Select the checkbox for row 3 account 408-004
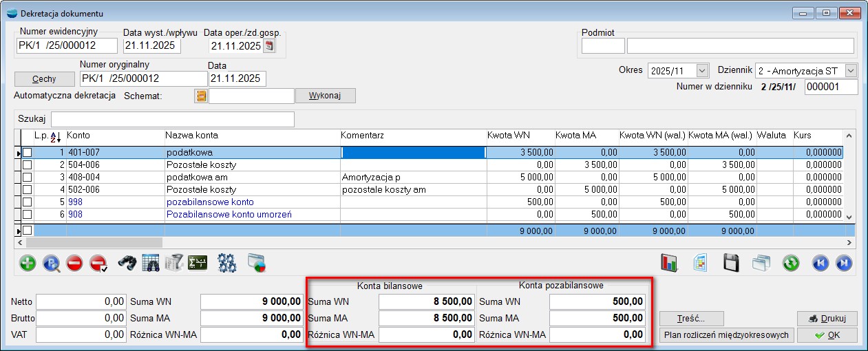Image resolution: width=868 pixels, height=351 pixels. tap(28, 177)
